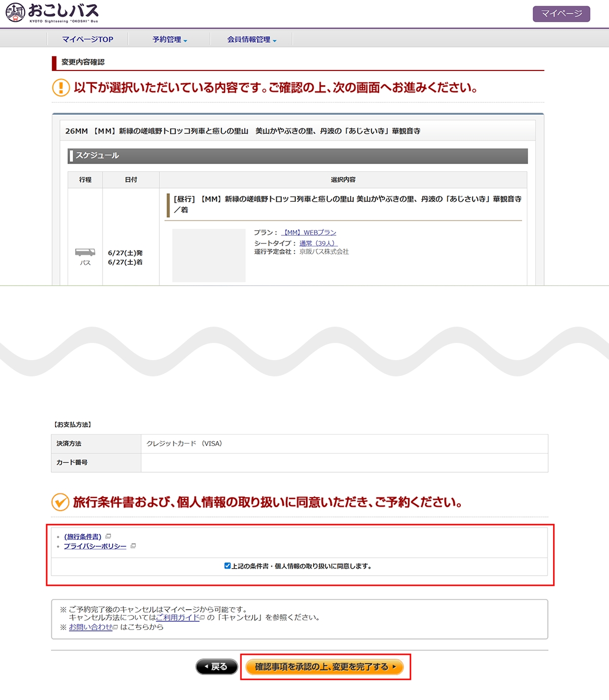Image resolution: width=609 pixels, height=700 pixels.
Task: Click 日付 column header
Action: (131, 180)
